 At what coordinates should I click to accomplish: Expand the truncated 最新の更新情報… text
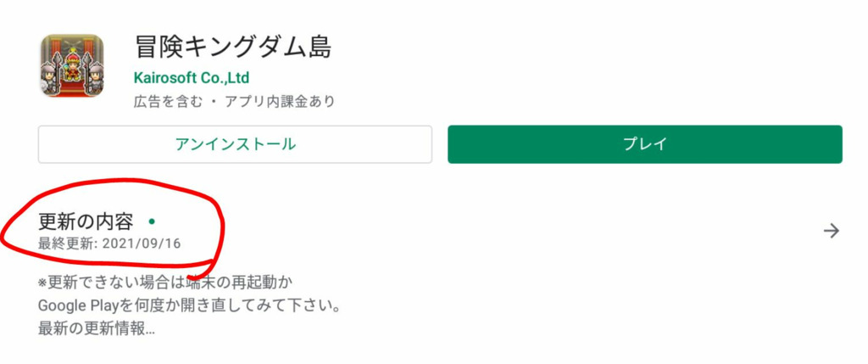[x=97, y=328]
